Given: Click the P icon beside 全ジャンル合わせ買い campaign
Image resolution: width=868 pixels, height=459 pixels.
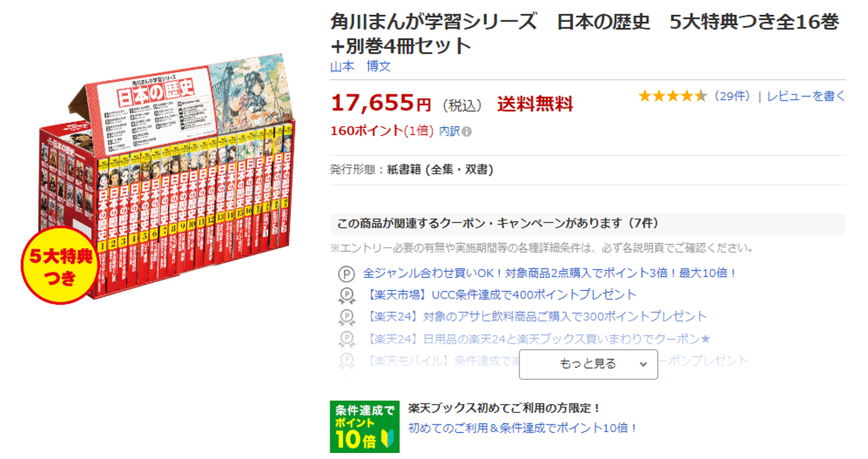Looking at the screenshot, I should click(347, 273).
